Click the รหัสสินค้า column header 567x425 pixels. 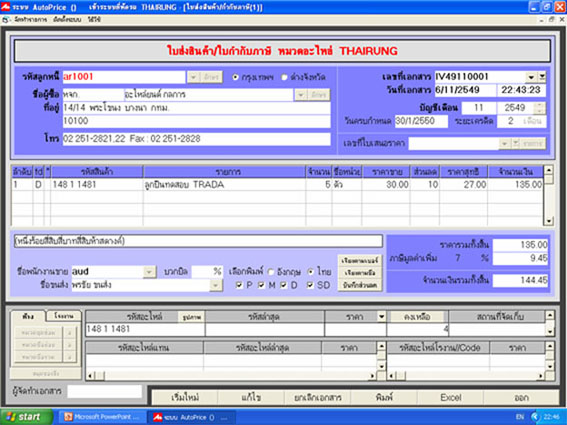coord(97,172)
